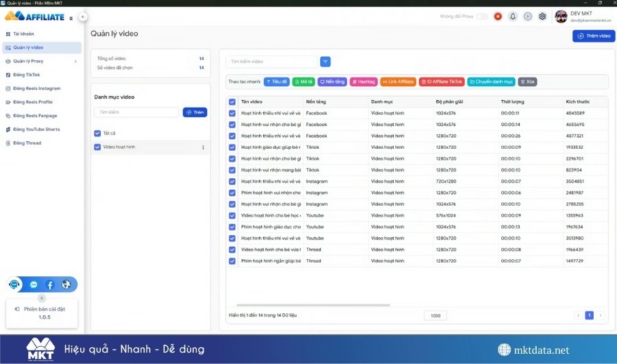This screenshot has width=617, height=364.
Task: Click the green Mô tả quick action
Action: [x=304, y=82]
